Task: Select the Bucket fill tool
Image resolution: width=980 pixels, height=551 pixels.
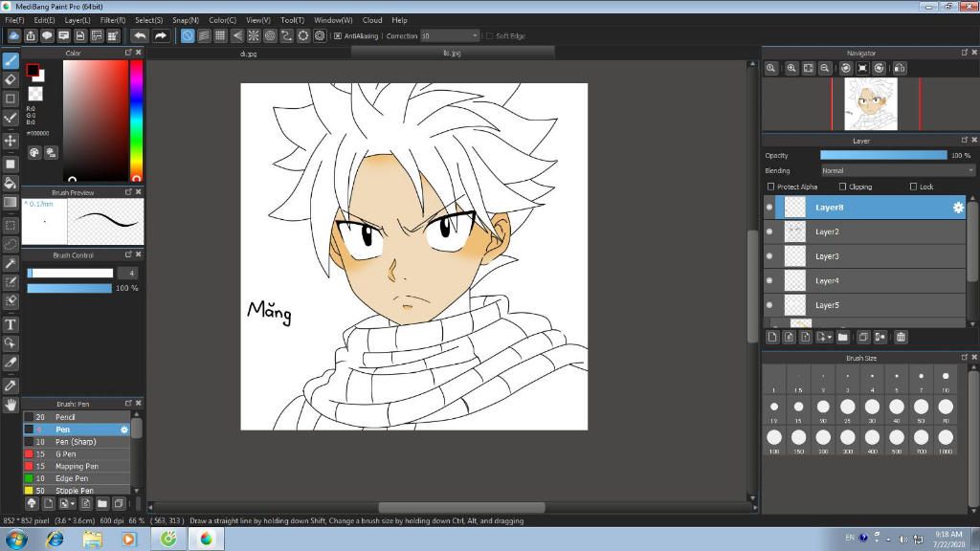Action: 11,183
